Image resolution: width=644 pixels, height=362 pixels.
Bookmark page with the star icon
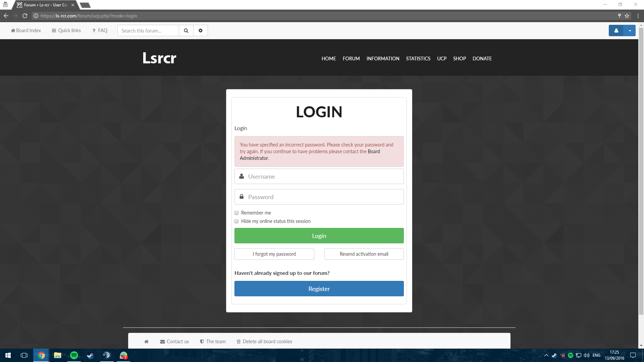[627, 16]
